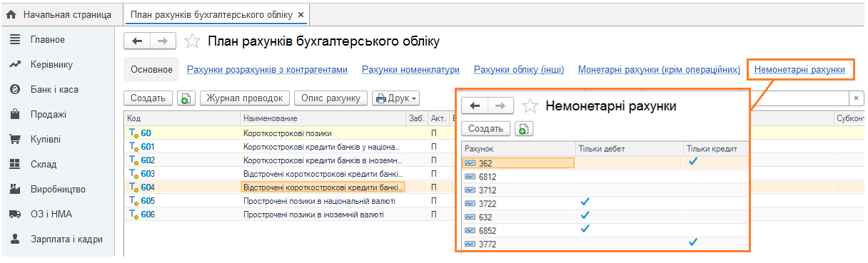Click the Виробництво factory icon
This screenshot has width=868, height=263.
pyautogui.click(x=14, y=189)
